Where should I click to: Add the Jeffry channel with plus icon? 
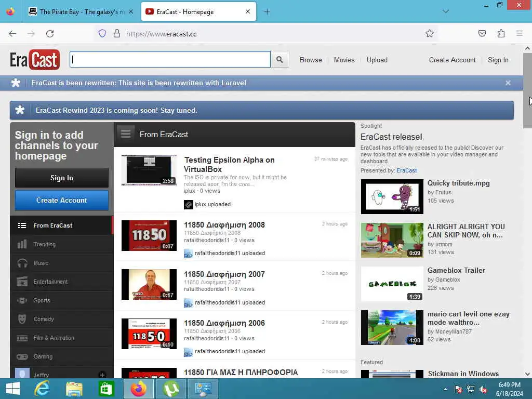coord(102,375)
